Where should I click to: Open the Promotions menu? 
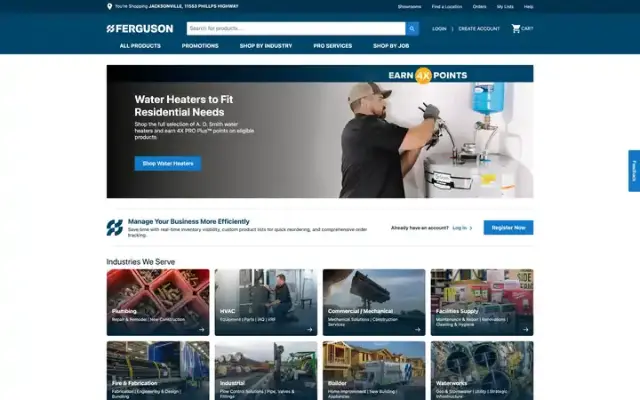[200, 46]
